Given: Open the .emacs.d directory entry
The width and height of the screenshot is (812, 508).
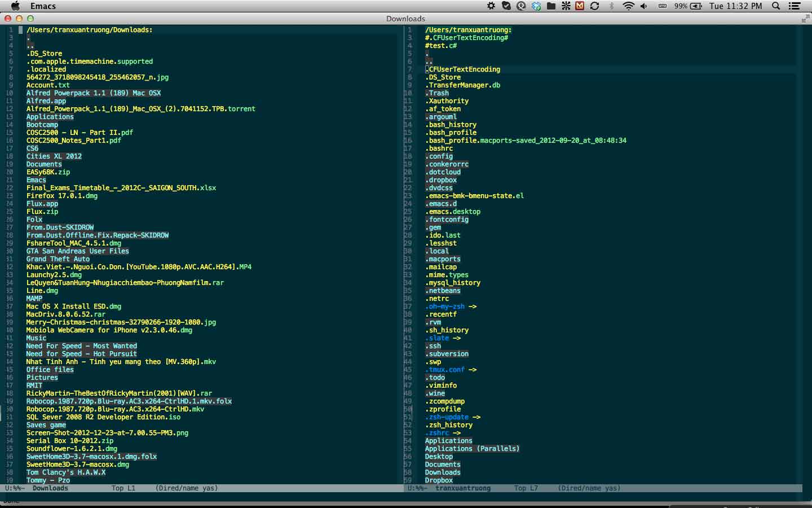Looking at the screenshot, I should (441, 204).
